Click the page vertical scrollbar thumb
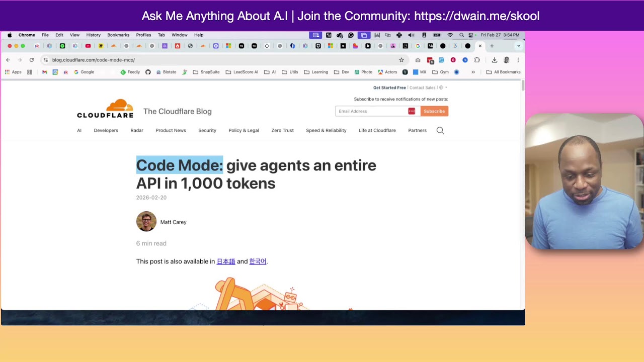 (x=523, y=85)
